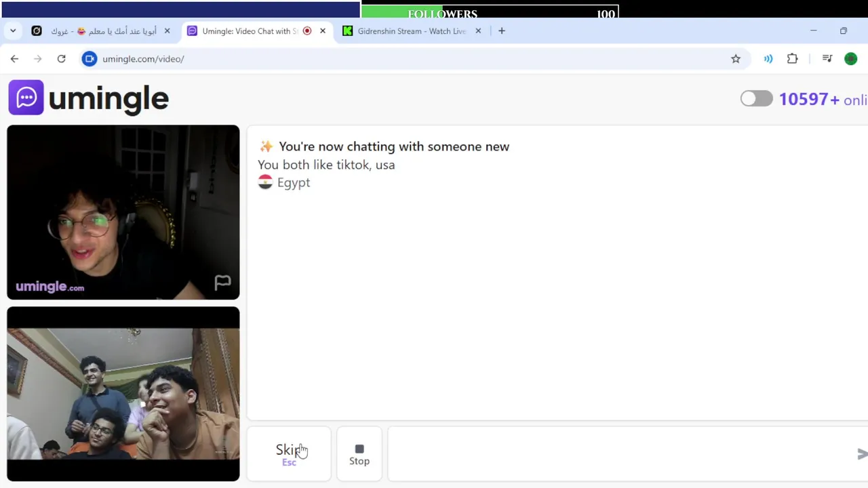Click the 'Egypt' country label
The image size is (868, 488).
[x=294, y=183]
